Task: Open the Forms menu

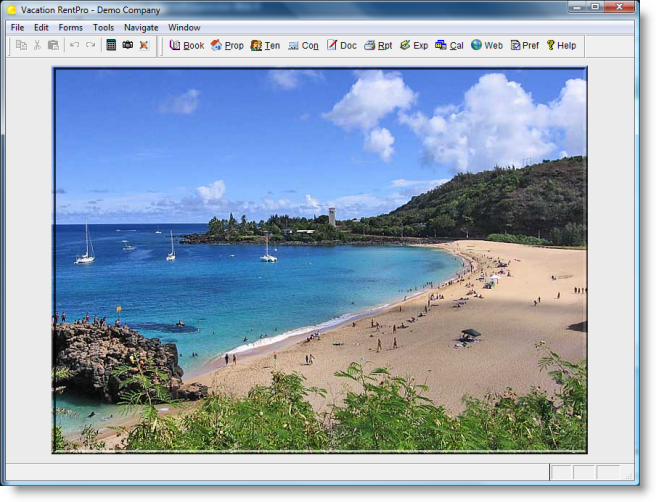Action: pyautogui.click(x=71, y=28)
